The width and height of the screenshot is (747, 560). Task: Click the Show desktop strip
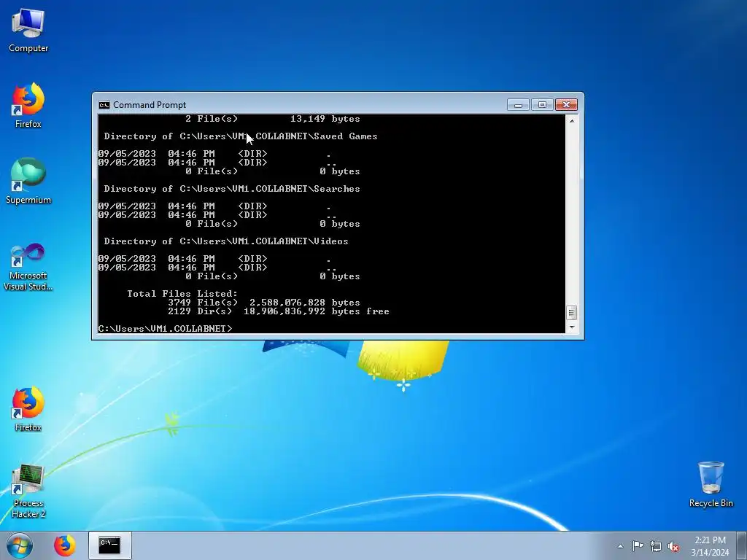tap(742, 545)
